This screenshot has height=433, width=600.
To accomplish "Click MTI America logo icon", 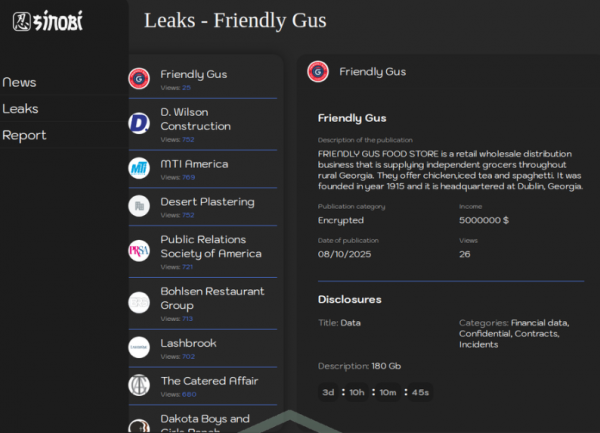I will tap(139, 167).
